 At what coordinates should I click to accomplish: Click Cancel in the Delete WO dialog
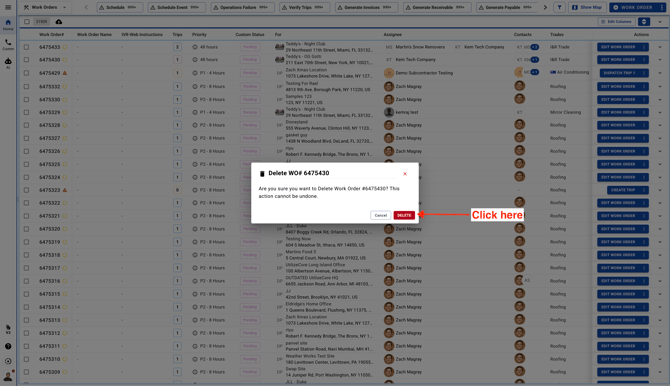(380, 215)
